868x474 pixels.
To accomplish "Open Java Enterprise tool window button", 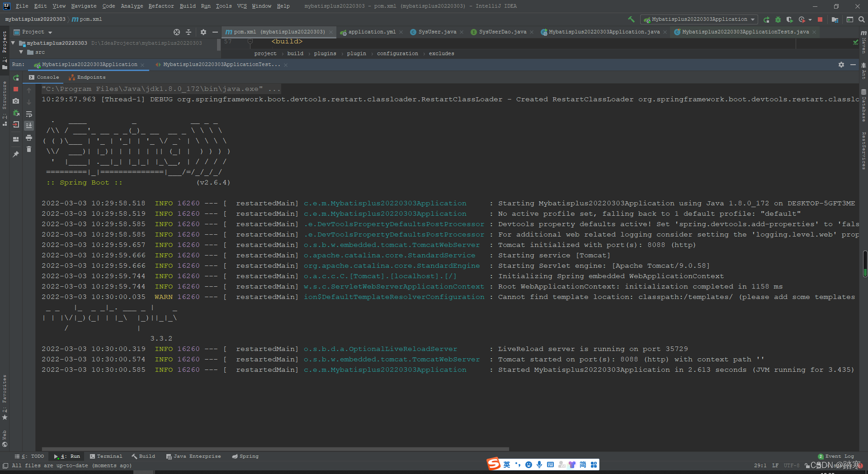I will (193, 456).
